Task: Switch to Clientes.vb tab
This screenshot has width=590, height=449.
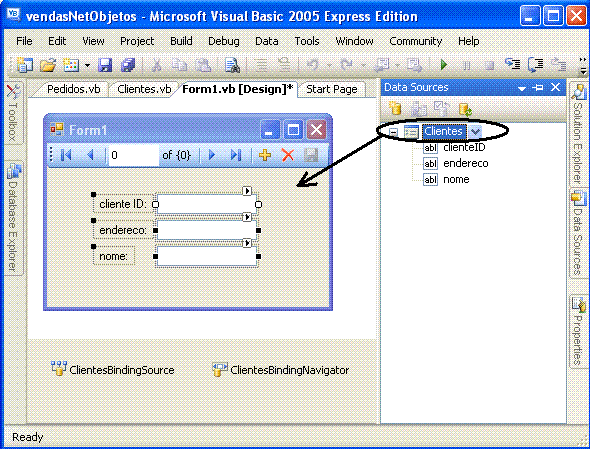Action: 144,89
